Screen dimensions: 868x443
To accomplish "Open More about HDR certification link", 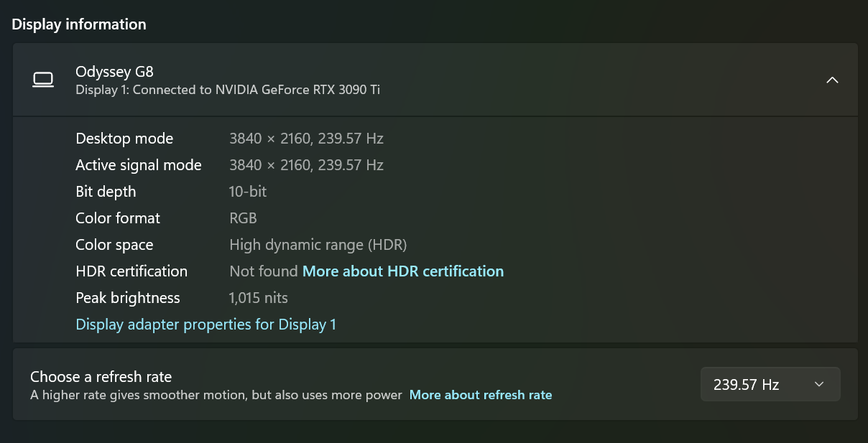I will [402, 271].
